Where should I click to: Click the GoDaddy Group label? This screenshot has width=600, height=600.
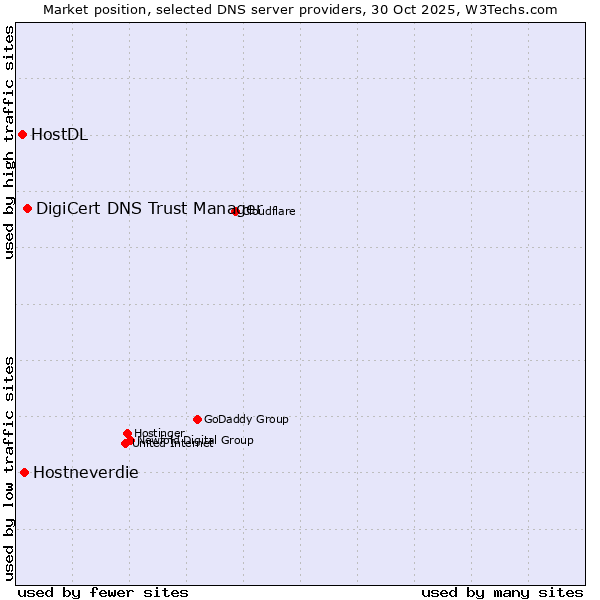click(x=246, y=419)
